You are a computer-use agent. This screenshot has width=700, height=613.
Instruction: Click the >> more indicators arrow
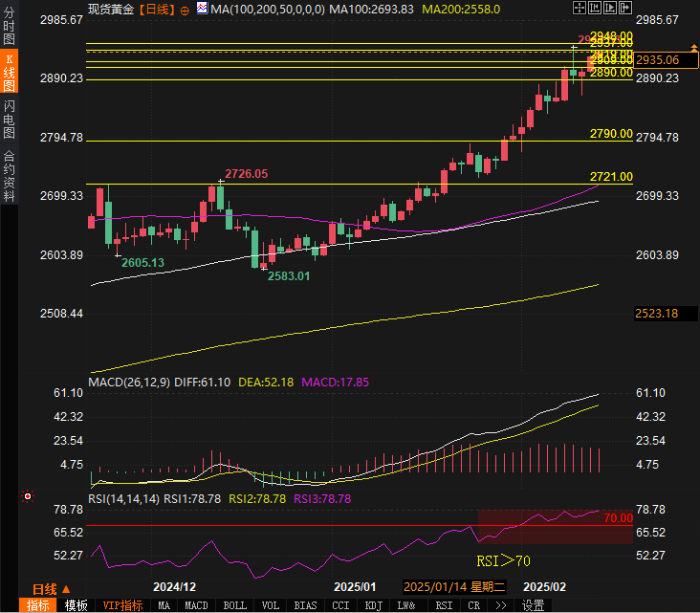[x=499, y=605]
